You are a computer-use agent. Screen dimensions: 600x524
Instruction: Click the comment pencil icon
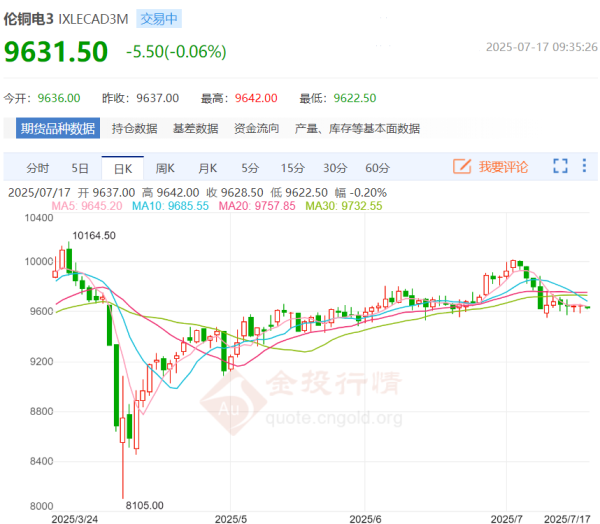(x=462, y=167)
